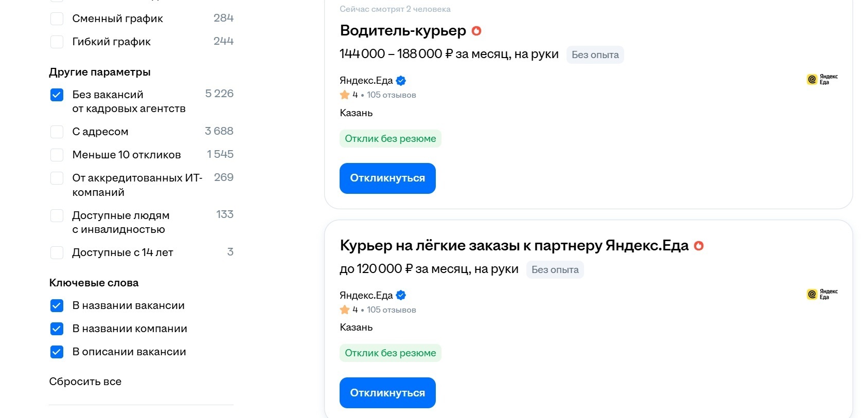The height and width of the screenshot is (418, 868).
Task: Enable the С адресом filter
Action: [x=57, y=132]
